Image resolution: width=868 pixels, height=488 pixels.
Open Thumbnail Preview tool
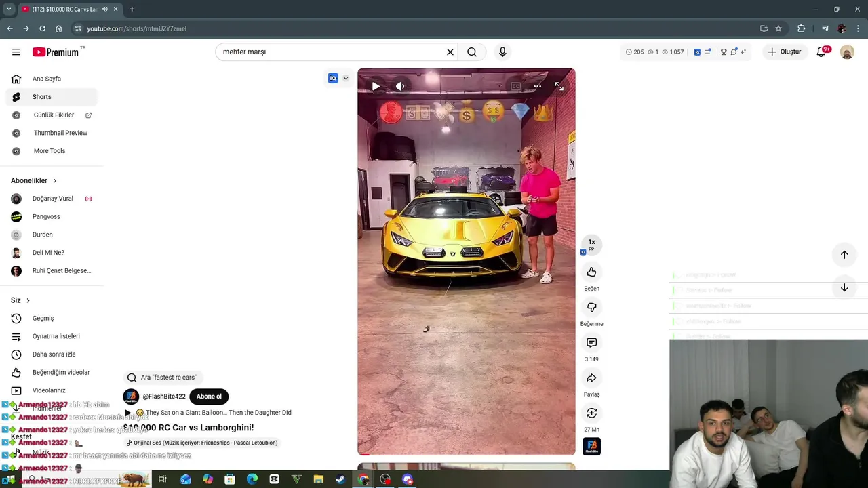52,133
